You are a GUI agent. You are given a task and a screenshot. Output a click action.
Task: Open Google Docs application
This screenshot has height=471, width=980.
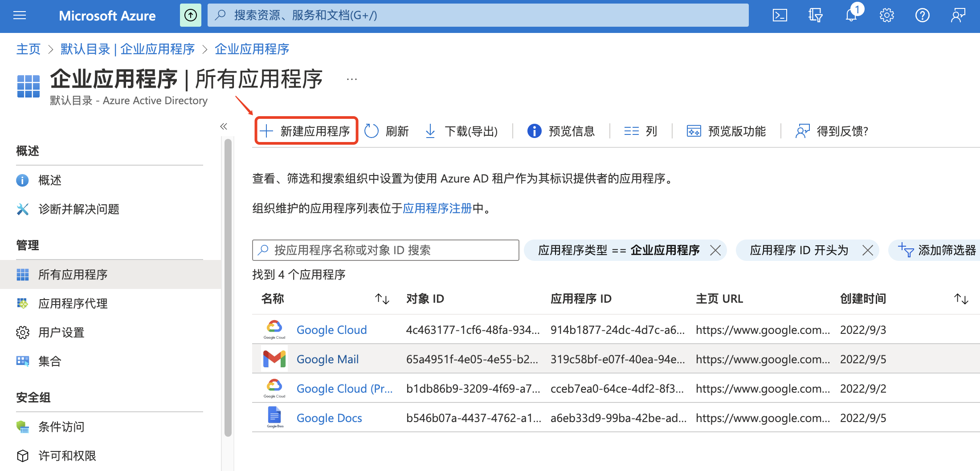click(329, 418)
